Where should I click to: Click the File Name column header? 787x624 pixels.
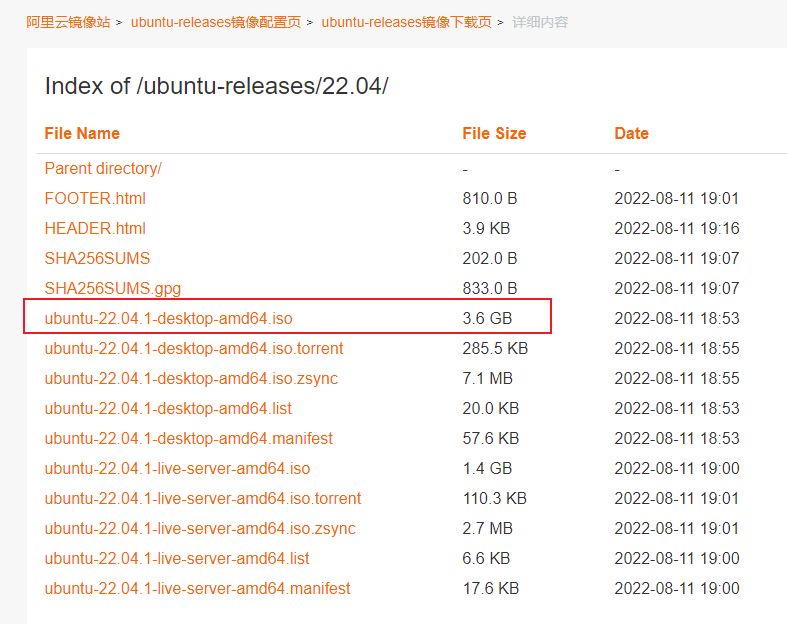coord(82,134)
